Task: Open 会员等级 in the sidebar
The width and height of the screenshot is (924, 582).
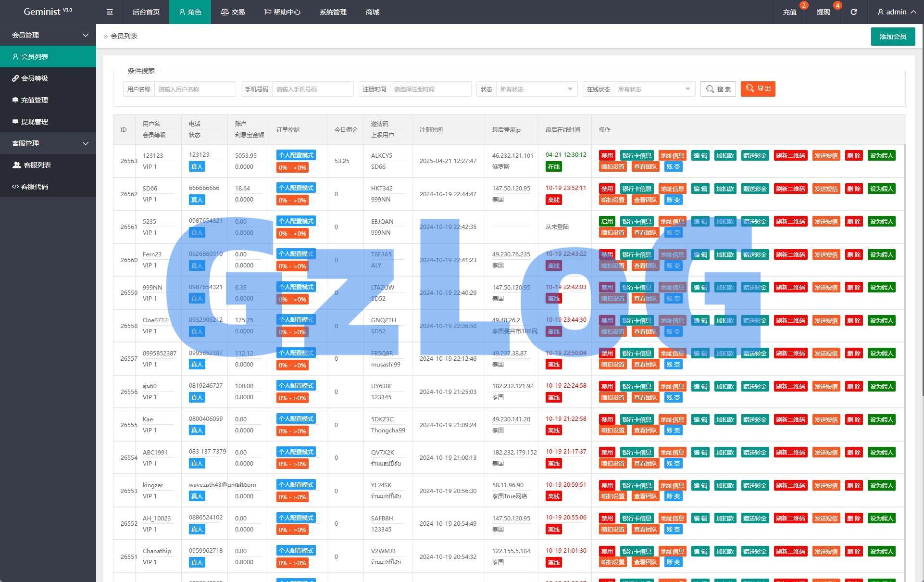Action: coord(34,78)
